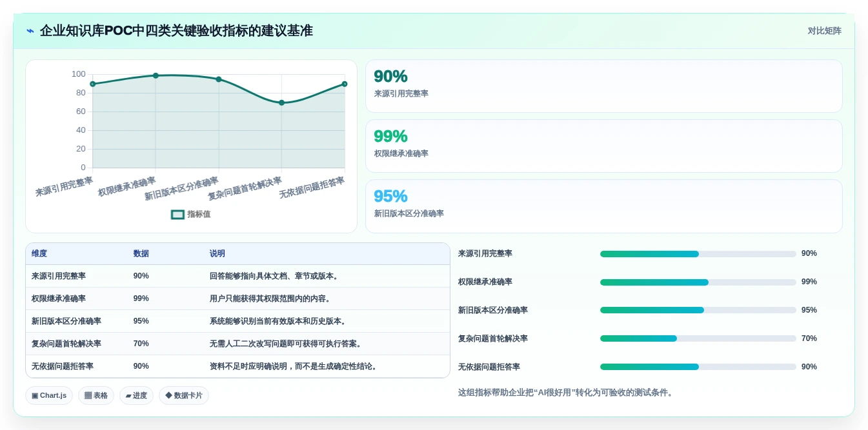This screenshot has width=868, height=430.
Task: Click the 对比矩阵 label in the header
Action: (824, 31)
